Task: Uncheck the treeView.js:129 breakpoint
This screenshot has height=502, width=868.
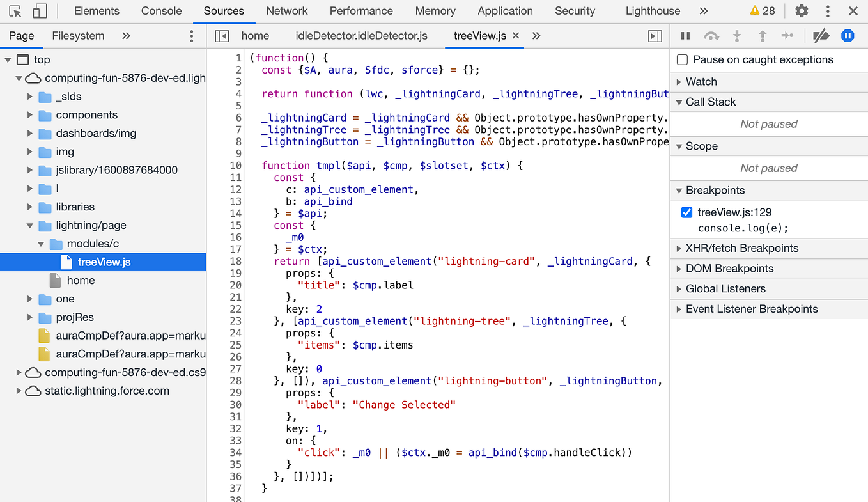Action: tap(686, 212)
